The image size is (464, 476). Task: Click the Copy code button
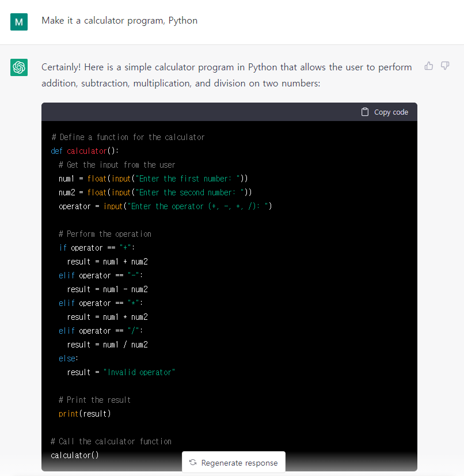(385, 112)
